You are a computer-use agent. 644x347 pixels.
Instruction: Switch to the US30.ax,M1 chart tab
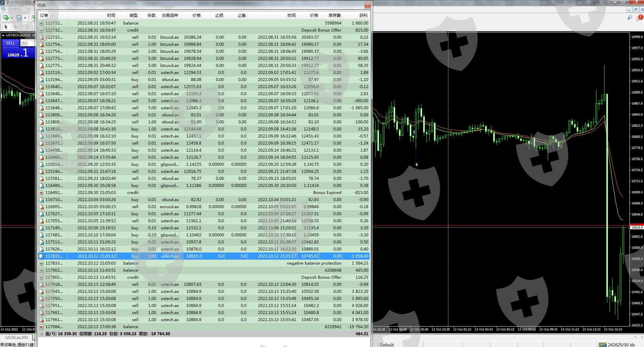(x=17, y=337)
